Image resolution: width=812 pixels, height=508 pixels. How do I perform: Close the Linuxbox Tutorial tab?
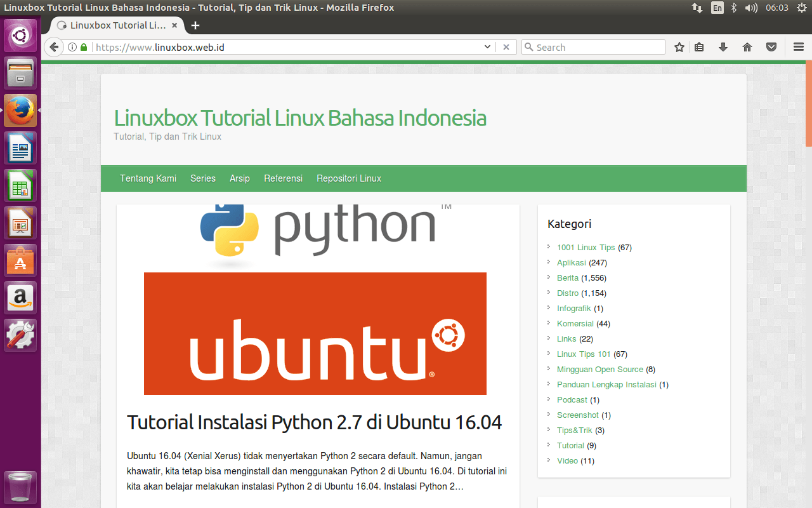[x=174, y=25]
